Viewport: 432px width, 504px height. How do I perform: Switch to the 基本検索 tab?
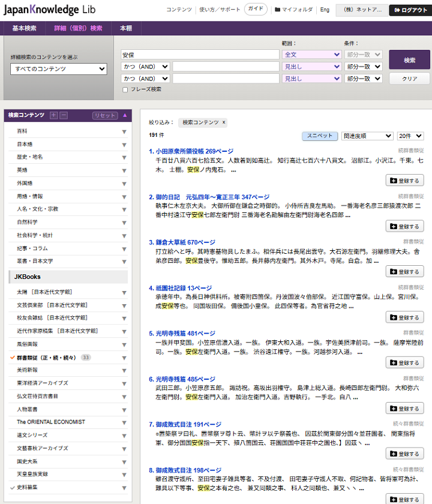pyautogui.click(x=24, y=28)
